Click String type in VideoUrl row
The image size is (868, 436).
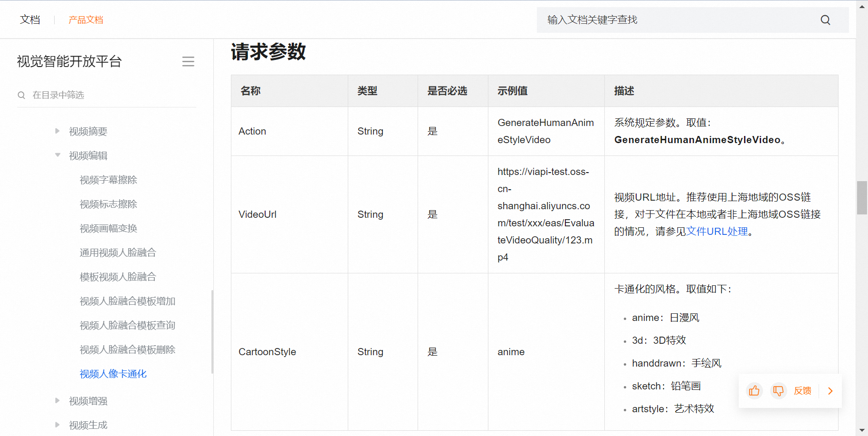(370, 214)
